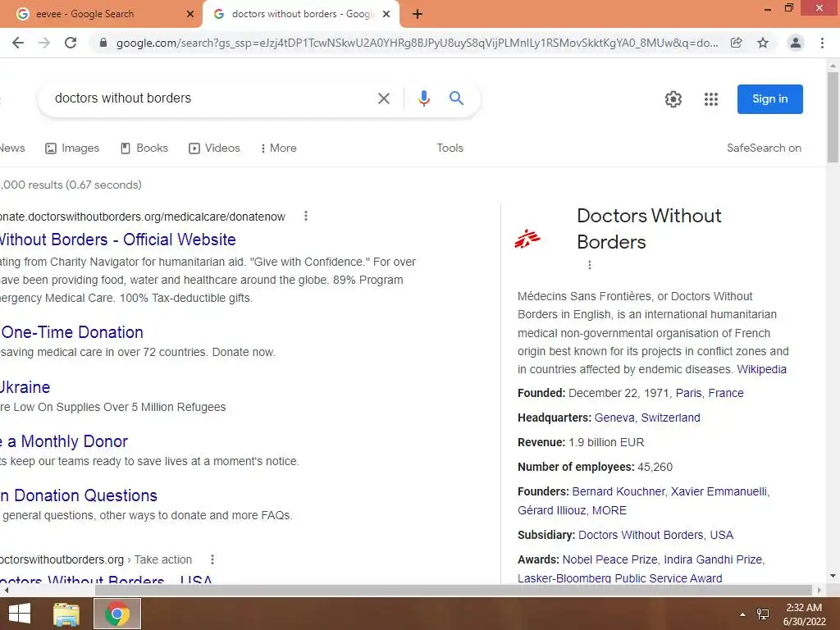This screenshot has width=840, height=630.
Task: Click the Sign in button
Action: click(x=769, y=99)
